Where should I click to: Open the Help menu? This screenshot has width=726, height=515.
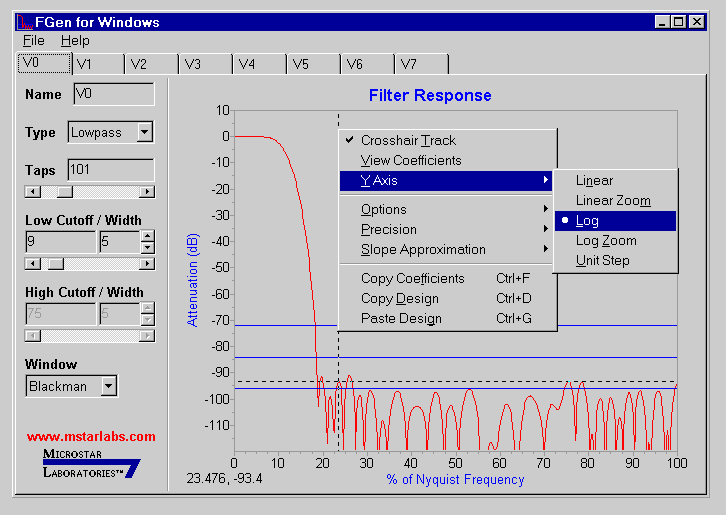75,41
